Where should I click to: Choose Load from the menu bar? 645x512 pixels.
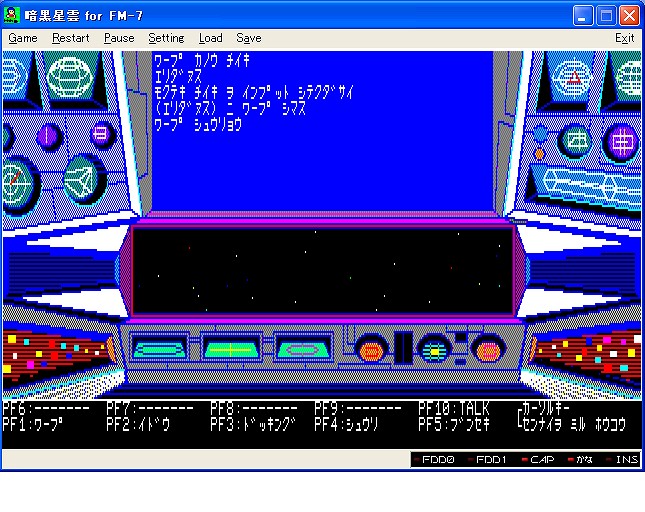[x=210, y=38]
